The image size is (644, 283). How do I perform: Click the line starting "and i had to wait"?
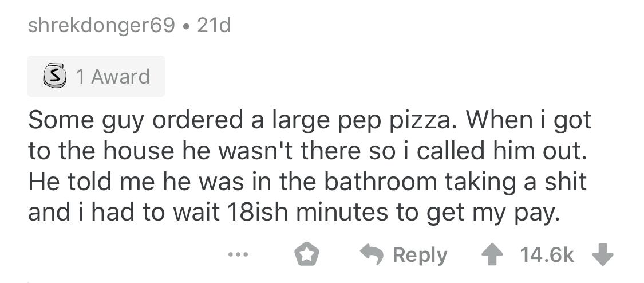[292, 213]
